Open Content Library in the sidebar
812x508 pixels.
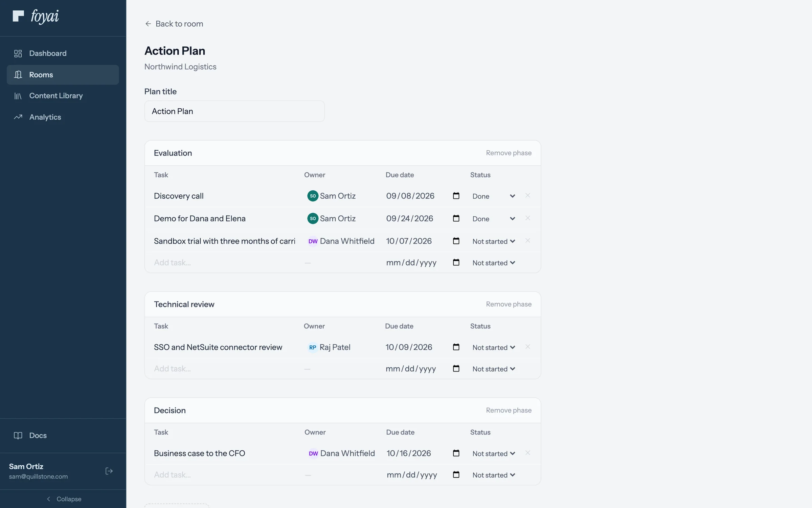(x=63, y=96)
